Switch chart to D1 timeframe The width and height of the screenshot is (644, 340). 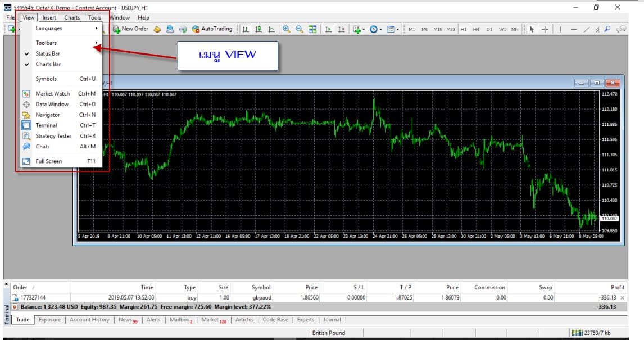point(489,29)
